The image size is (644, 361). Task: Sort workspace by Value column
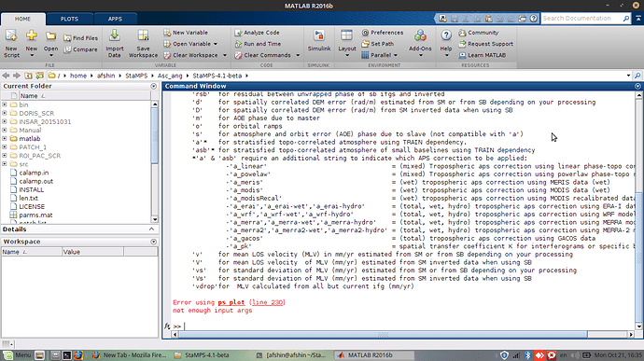click(92, 252)
